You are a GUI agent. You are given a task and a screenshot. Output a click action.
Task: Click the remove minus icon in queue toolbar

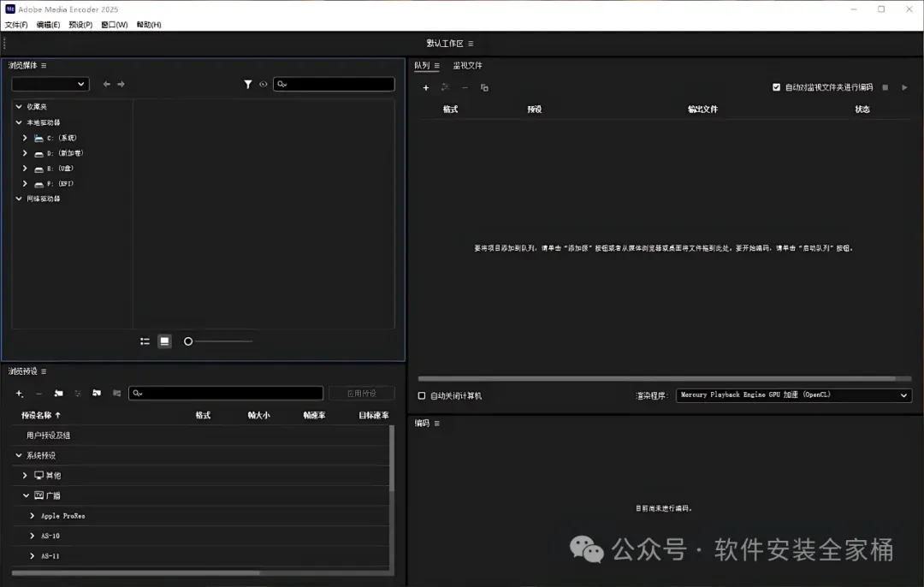click(x=465, y=88)
